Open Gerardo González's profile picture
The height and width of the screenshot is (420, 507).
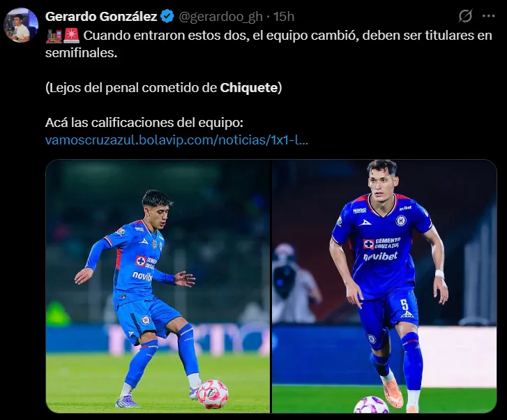coord(21,25)
